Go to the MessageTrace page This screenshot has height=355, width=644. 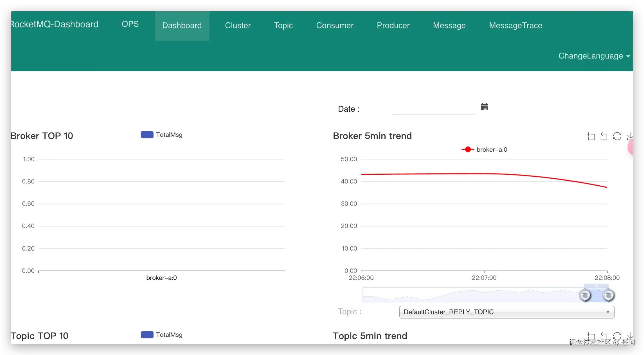[x=515, y=26]
